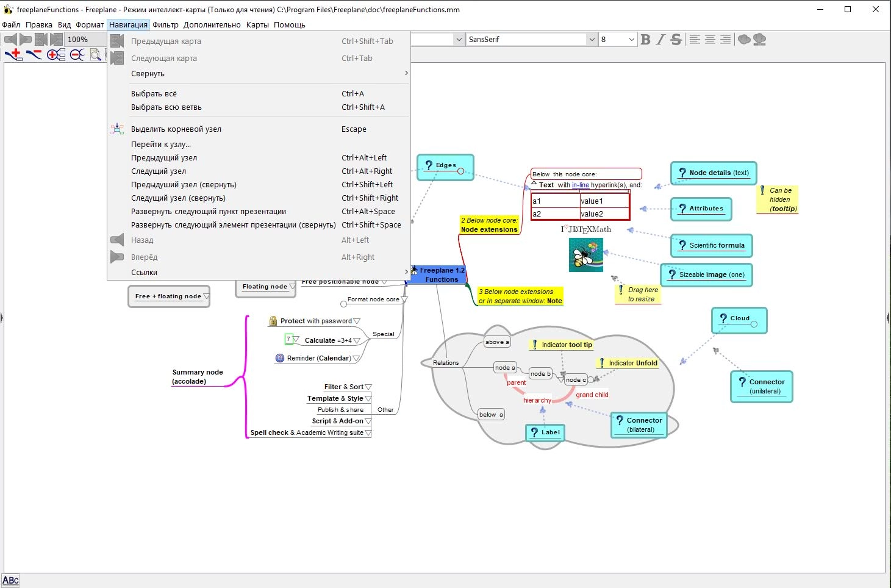
Task: Unfold the Calculate =3+4 node triangle
Action: pos(357,341)
